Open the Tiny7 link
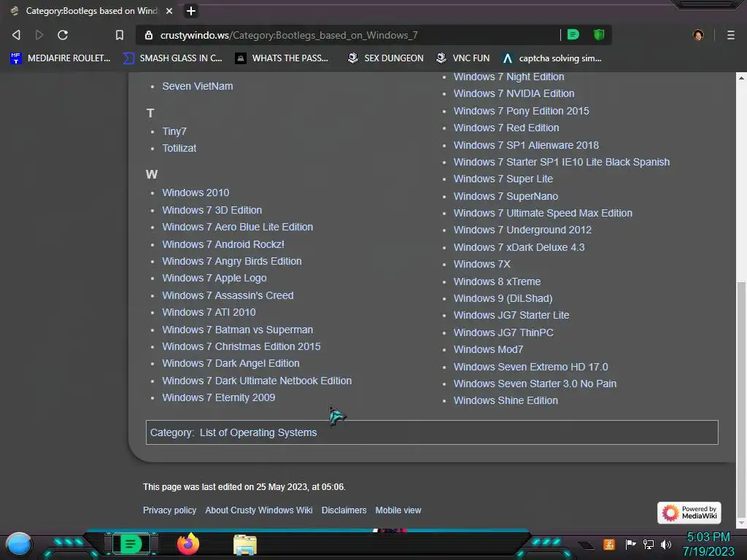 (x=174, y=131)
